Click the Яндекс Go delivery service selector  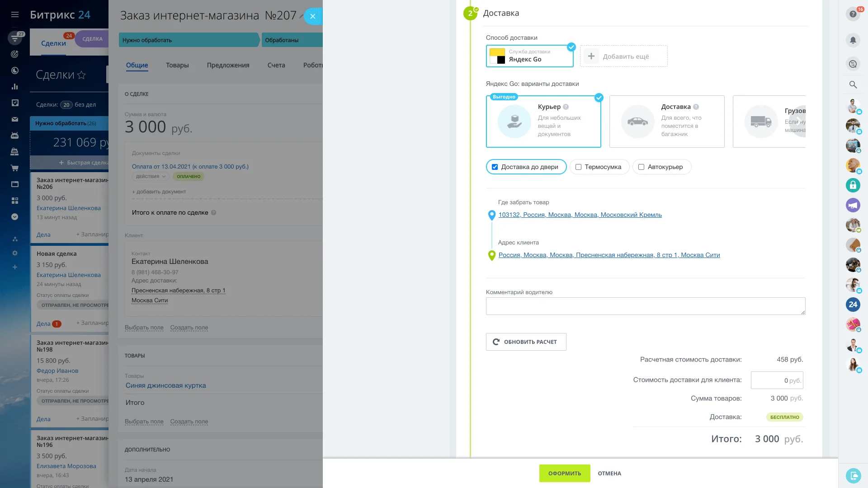[x=529, y=56]
